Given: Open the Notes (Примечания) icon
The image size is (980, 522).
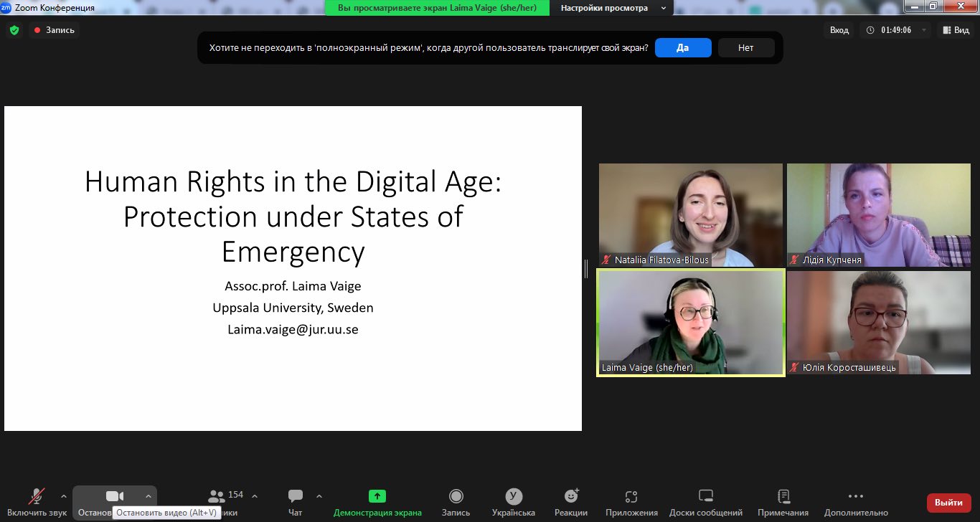Looking at the screenshot, I should pyautogui.click(x=783, y=497).
